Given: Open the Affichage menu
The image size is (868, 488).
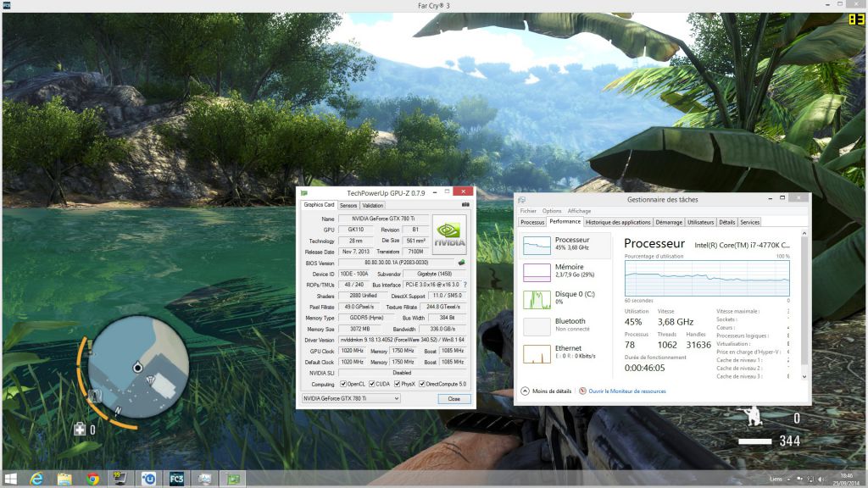Looking at the screenshot, I should point(579,211).
